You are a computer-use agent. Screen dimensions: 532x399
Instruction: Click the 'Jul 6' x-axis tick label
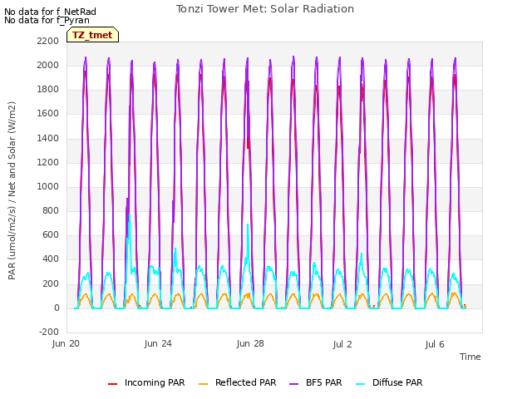[435, 344]
